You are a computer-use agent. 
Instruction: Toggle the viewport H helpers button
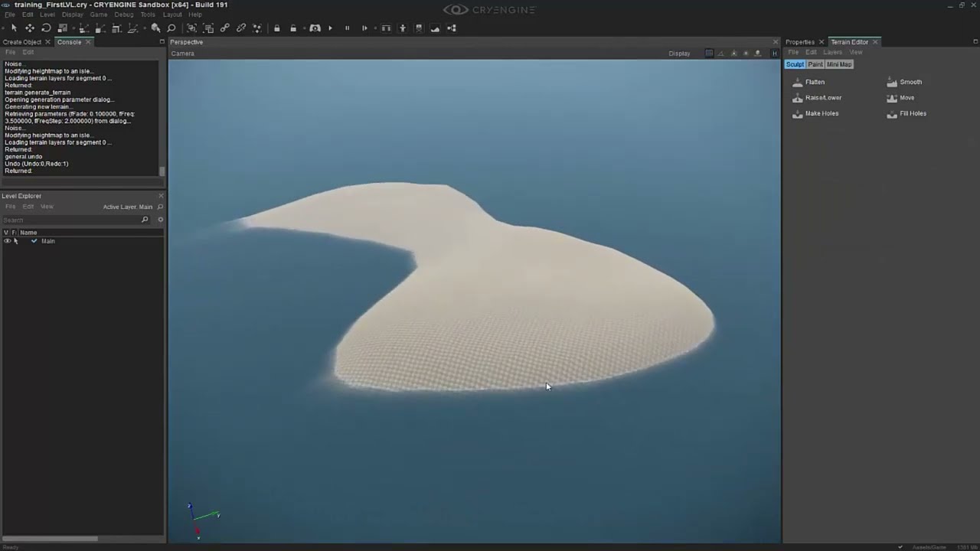(774, 54)
